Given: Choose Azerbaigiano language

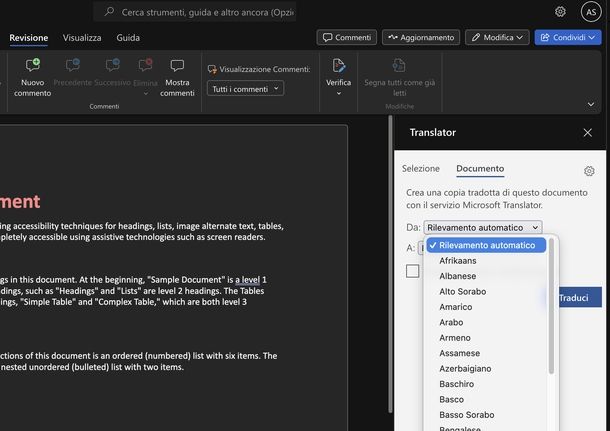Looking at the screenshot, I should point(486,368).
